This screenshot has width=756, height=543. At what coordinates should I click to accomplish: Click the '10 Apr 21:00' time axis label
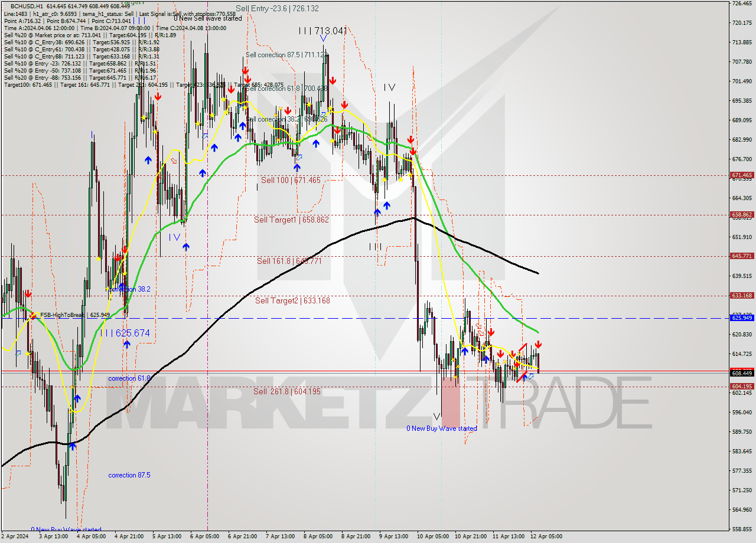coord(471,537)
